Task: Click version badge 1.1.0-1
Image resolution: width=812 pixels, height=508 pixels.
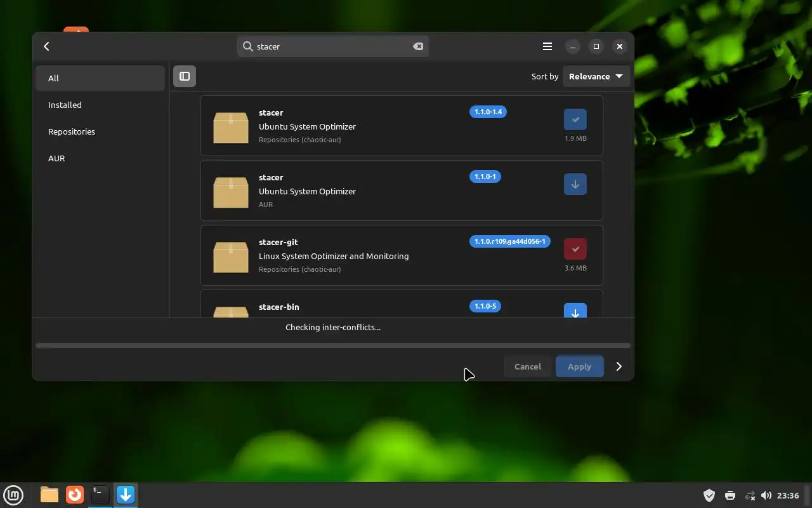Action: pos(485,177)
